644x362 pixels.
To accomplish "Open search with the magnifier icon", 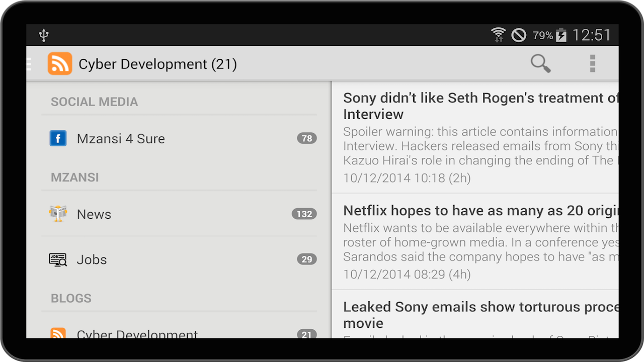I will [x=540, y=63].
